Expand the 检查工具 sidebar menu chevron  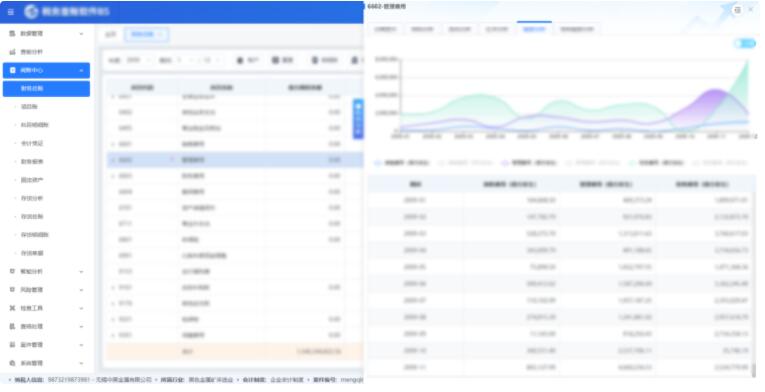81,309
